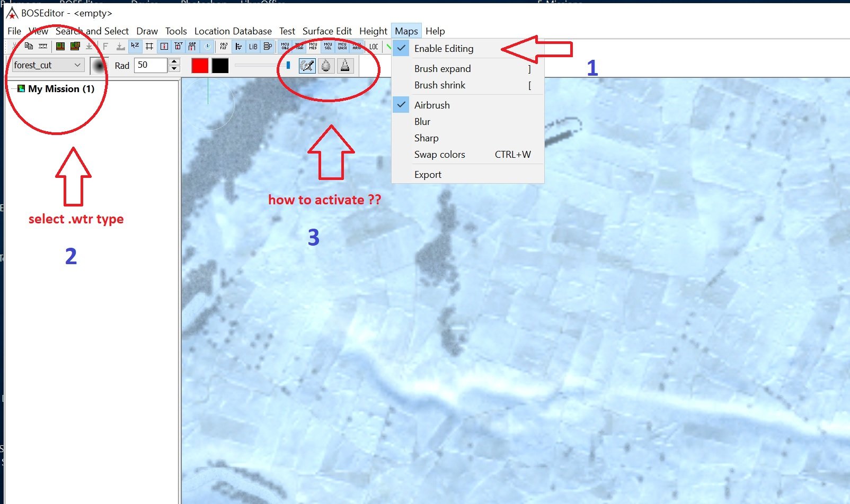This screenshot has width=850, height=504.
Task: Open the forest_cut dropdown
Action: (47, 65)
